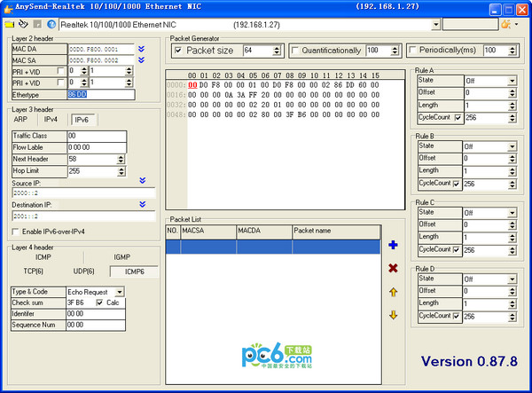Select the ARP layer 3 tab

coord(20,118)
